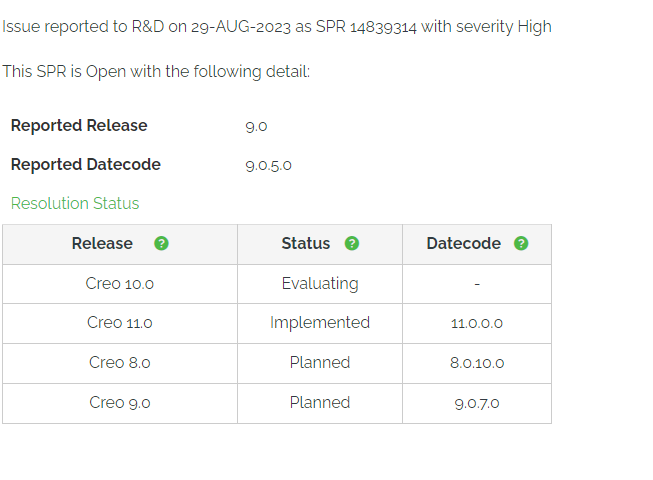
Task: Click the 9.0.7.0 datecode cell
Action: [477, 403]
